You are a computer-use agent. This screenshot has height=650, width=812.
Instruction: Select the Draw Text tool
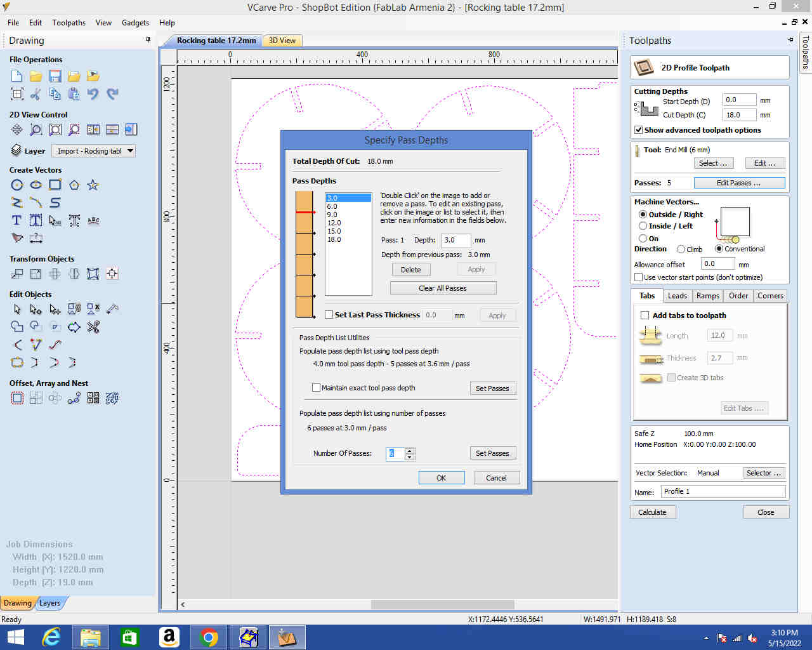tap(17, 220)
